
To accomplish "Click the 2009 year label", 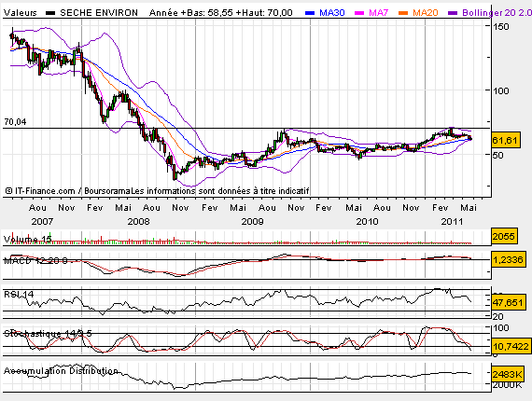I will click(x=252, y=222).
